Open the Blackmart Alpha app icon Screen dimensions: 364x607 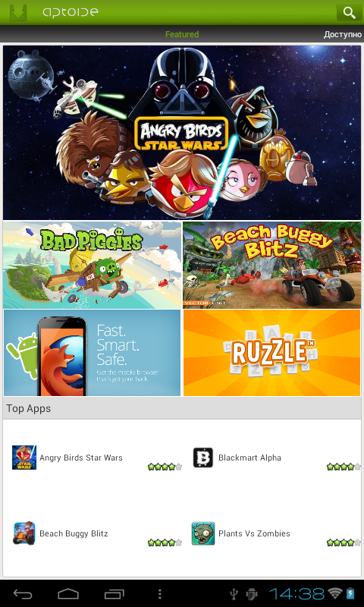pyautogui.click(x=203, y=458)
